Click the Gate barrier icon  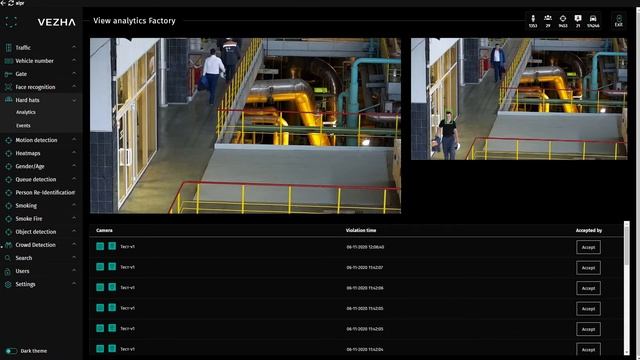[x=8, y=74]
